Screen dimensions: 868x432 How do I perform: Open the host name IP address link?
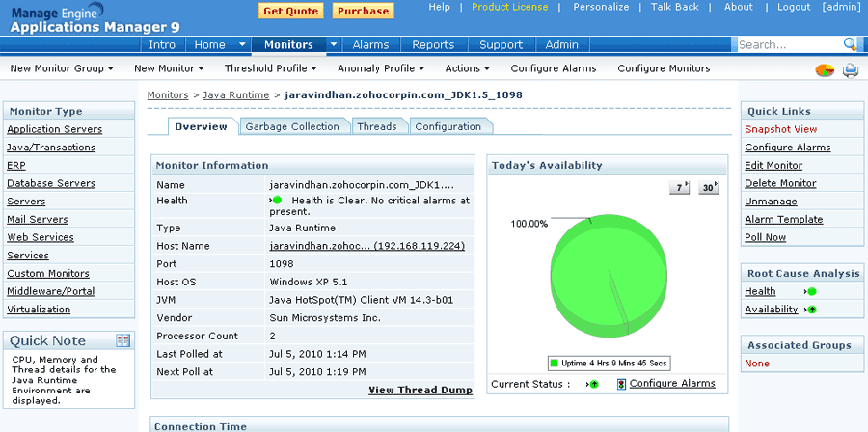pyautogui.click(x=367, y=246)
